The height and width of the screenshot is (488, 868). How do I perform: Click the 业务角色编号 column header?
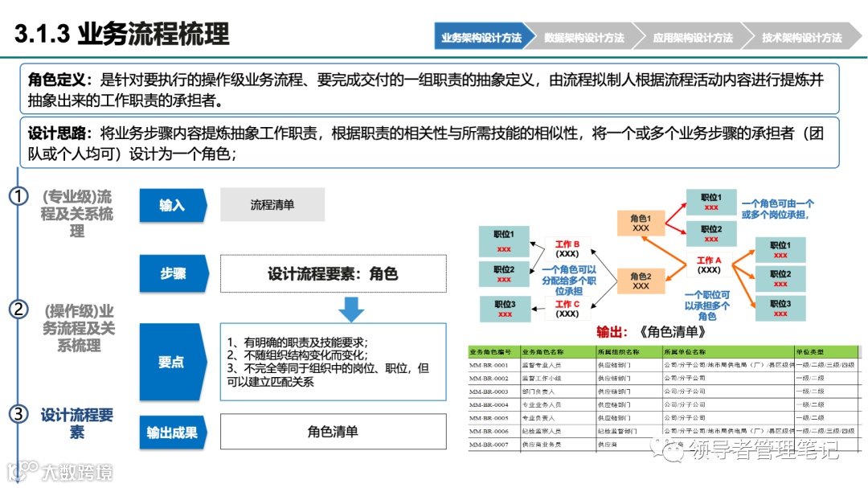(493, 352)
